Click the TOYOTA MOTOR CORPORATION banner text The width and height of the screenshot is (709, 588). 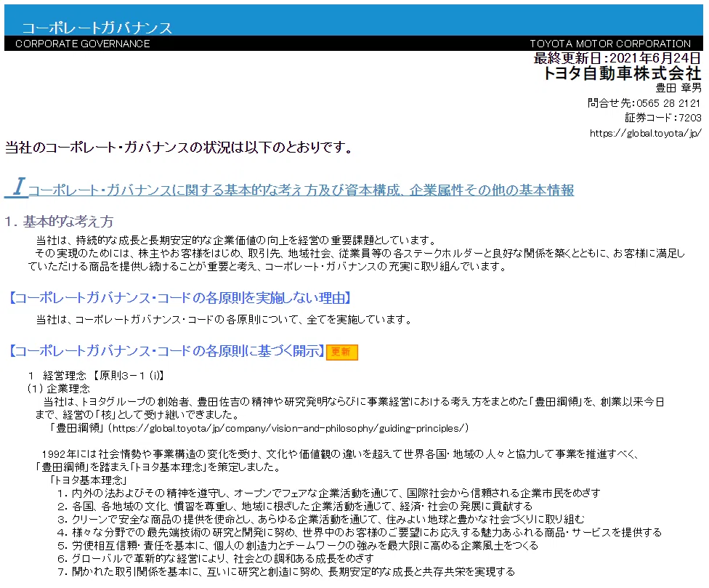(x=610, y=44)
